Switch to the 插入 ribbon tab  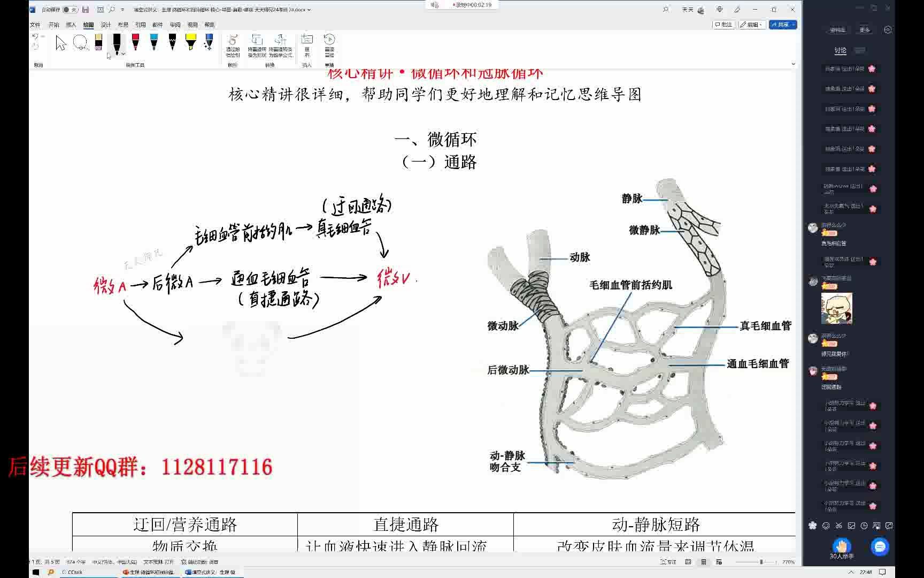[x=71, y=25]
